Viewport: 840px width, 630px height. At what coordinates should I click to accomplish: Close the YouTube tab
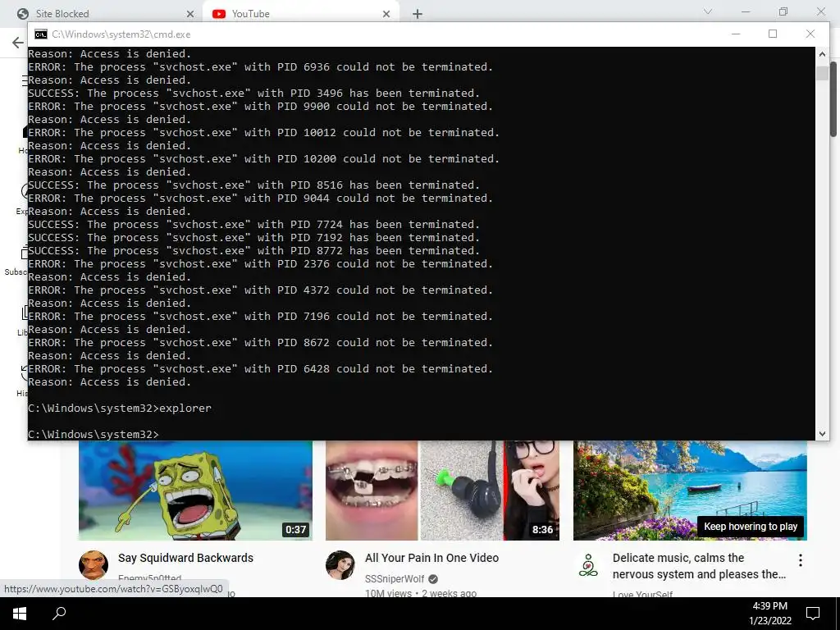point(386,14)
